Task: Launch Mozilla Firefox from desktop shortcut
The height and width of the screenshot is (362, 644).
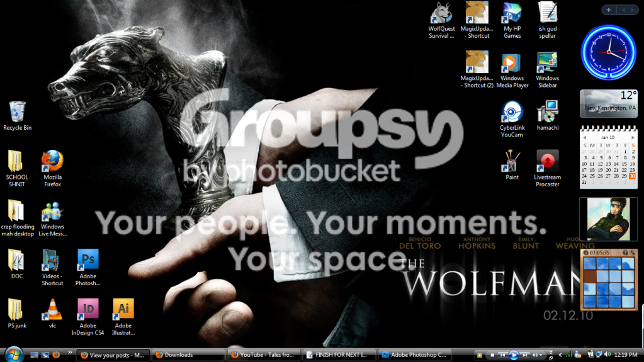Action: 53,169
